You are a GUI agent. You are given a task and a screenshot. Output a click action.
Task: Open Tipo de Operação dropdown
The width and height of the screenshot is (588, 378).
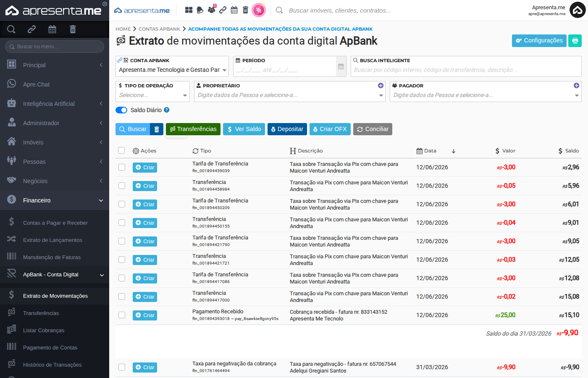coord(152,95)
